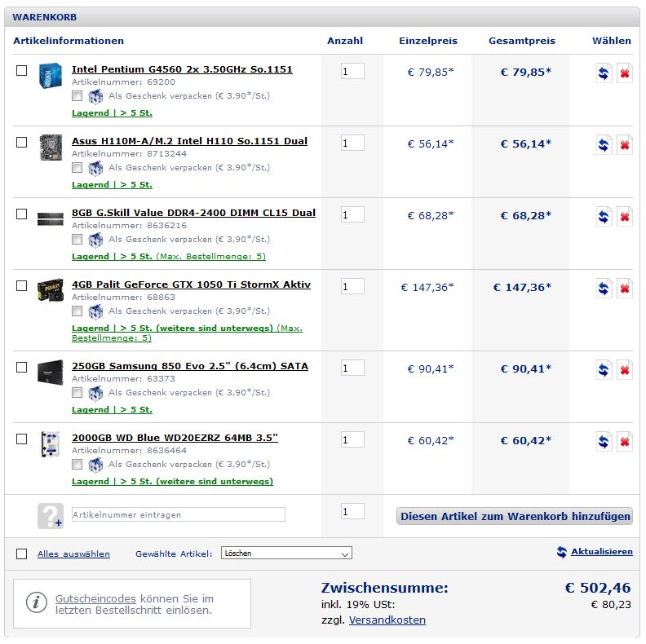
Task: Open Palit GTX 1050 Ti thumbnail image
Action: 51,290
